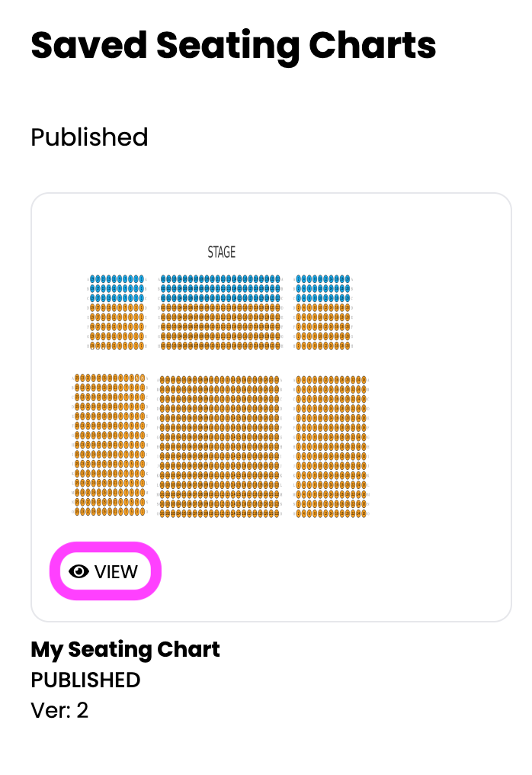Click the rear-right orange seating block
This screenshot has height=775, width=532.
(x=331, y=447)
